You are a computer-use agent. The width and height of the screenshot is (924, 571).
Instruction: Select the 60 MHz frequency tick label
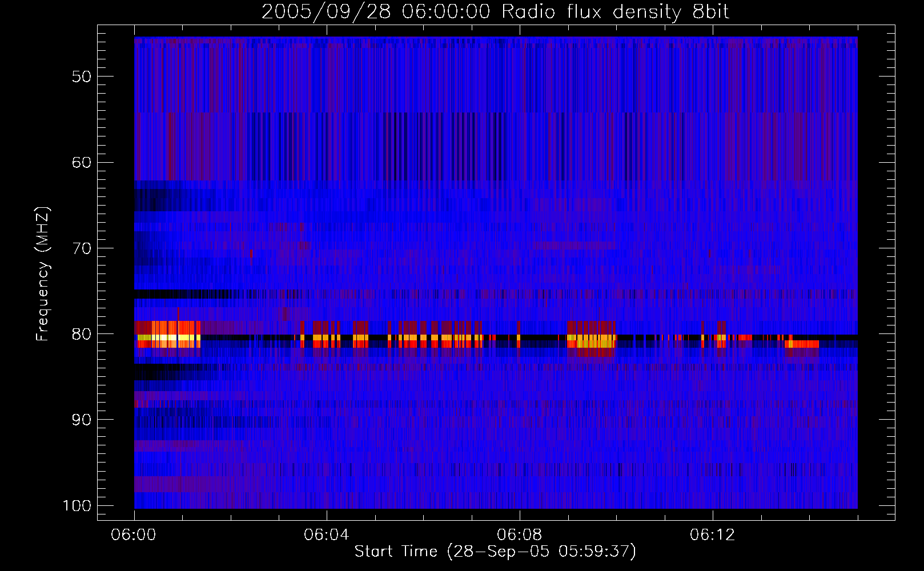point(82,162)
